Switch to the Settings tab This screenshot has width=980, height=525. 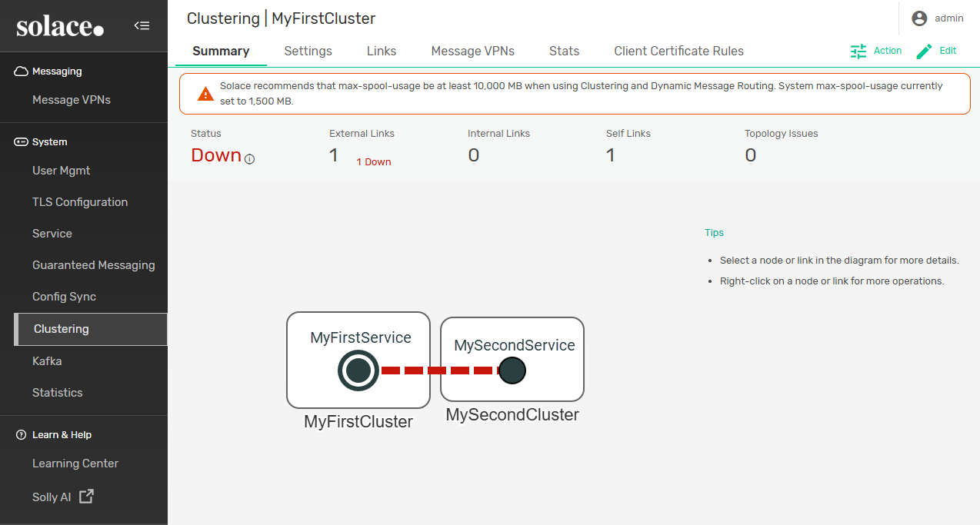point(308,51)
